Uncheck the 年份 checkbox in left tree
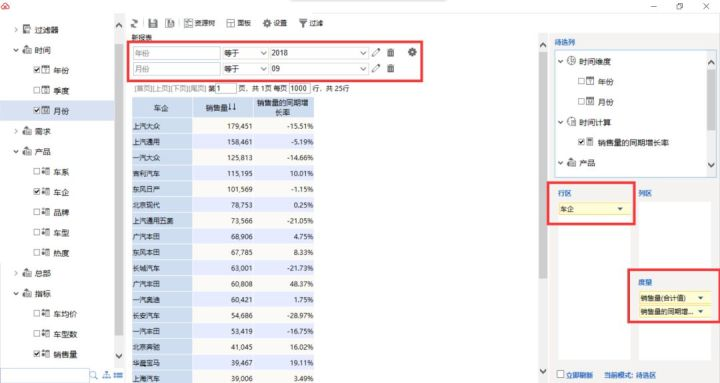This screenshot has width=720, height=383. tap(37, 70)
